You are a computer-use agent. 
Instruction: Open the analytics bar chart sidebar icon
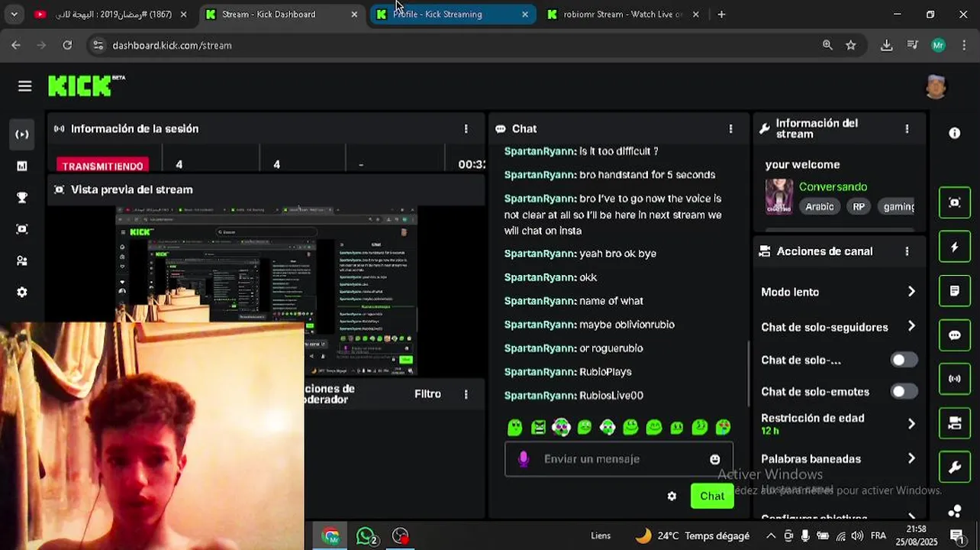(22, 166)
